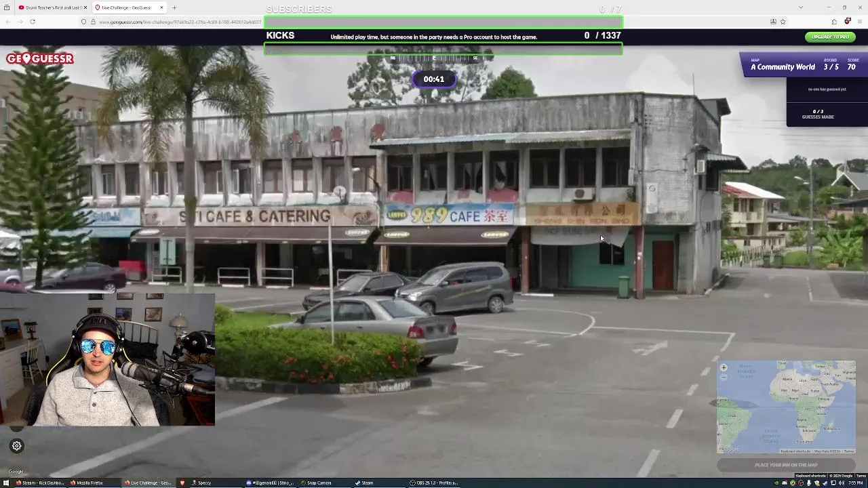Close the Live Challenge tab
The height and width of the screenshot is (488, 868).
161,7
